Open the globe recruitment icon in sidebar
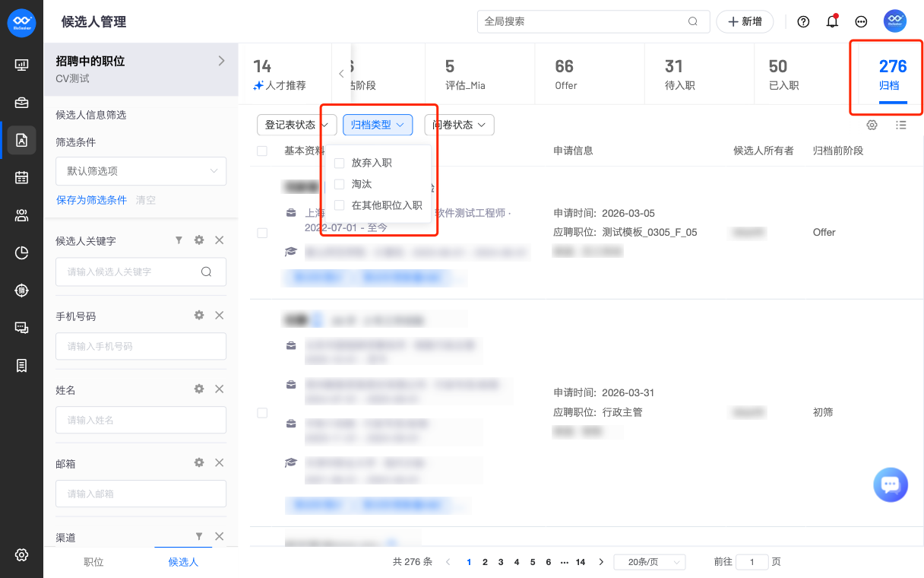 21,290
